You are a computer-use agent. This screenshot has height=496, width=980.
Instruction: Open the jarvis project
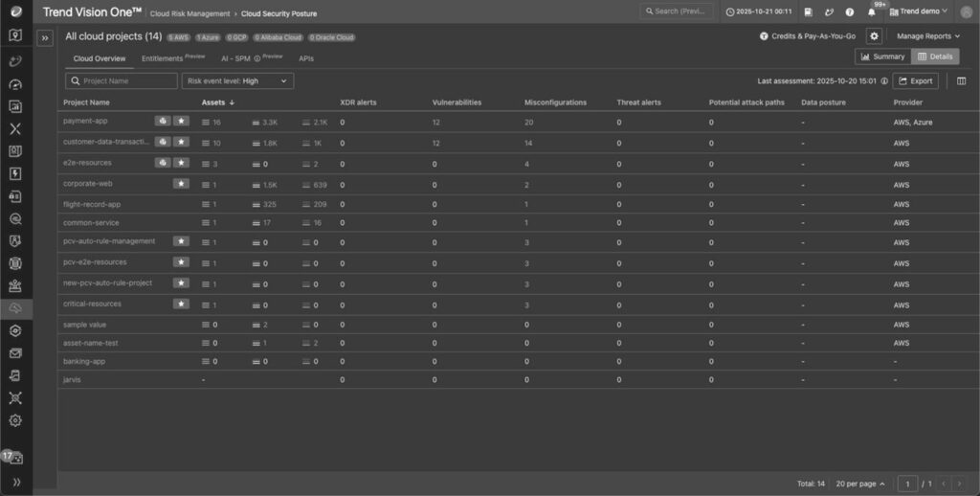(x=72, y=380)
